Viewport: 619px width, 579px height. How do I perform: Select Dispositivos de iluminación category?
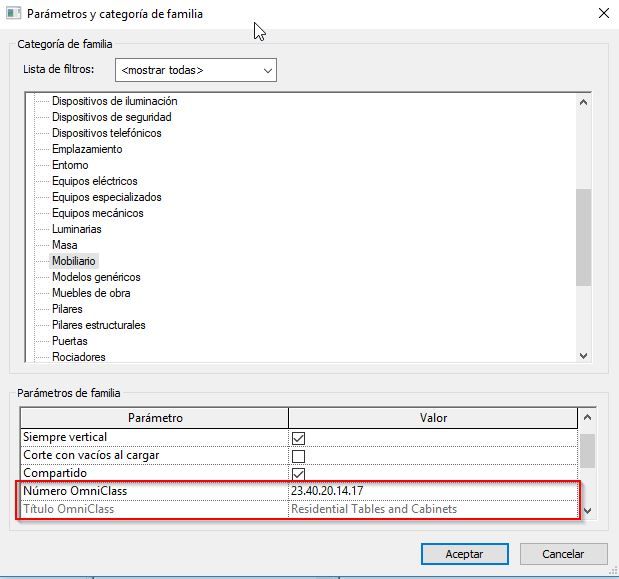pyautogui.click(x=114, y=101)
